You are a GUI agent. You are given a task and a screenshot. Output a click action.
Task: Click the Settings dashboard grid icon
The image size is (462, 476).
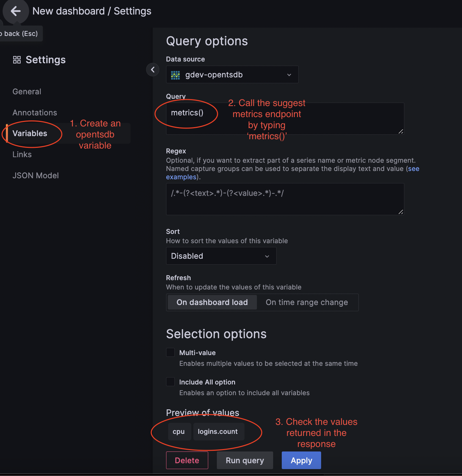pyautogui.click(x=17, y=59)
